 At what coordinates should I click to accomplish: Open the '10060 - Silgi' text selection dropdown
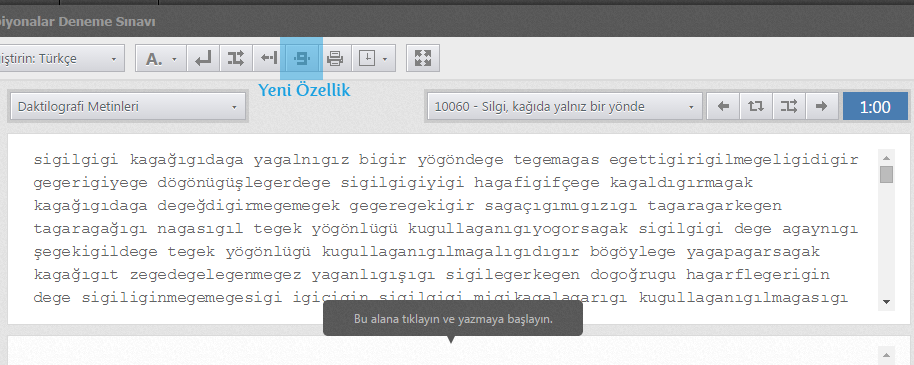pyautogui.click(x=564, y=107)
